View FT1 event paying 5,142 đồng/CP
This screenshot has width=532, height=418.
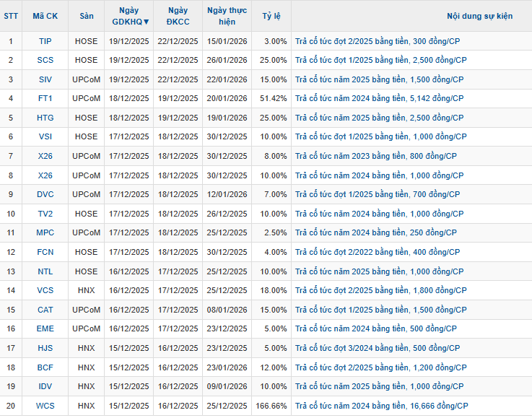379,98
